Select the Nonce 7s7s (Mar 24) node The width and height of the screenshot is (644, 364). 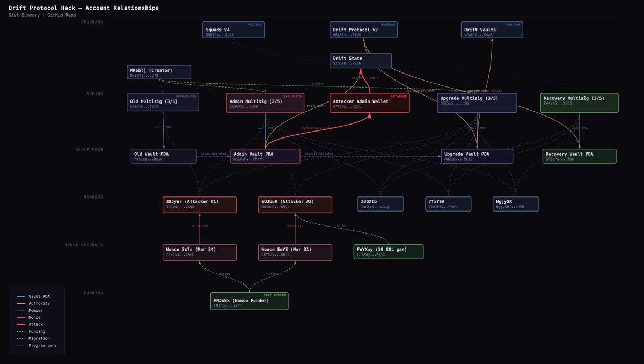pyautogui.click(x=200, y=252)
